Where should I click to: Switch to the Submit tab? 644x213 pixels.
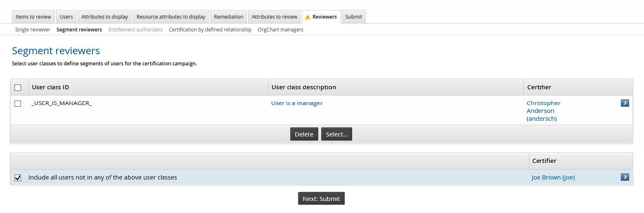tap(353, 17)
